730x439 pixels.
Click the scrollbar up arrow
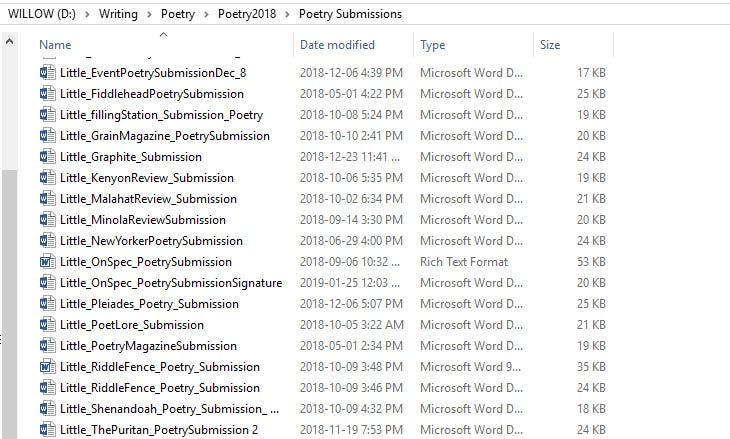coord(9,41)
